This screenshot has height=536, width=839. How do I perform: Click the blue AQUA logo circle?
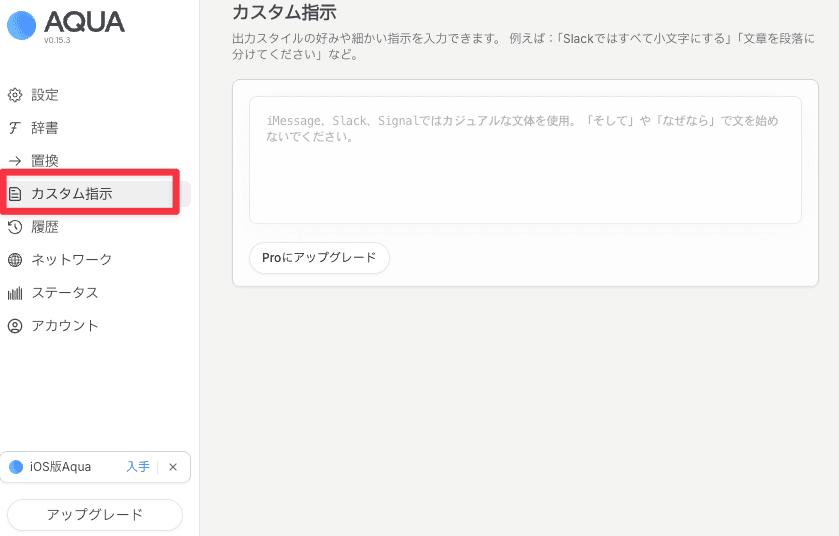point(21,25)
